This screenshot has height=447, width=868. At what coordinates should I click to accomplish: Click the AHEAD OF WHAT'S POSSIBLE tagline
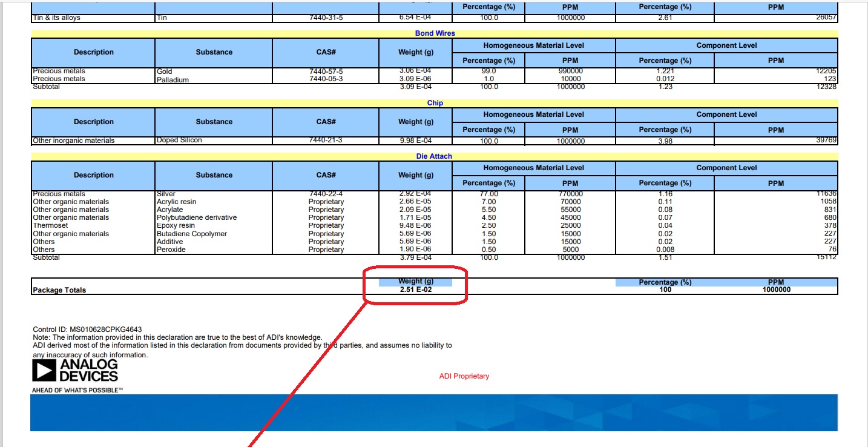77,390
